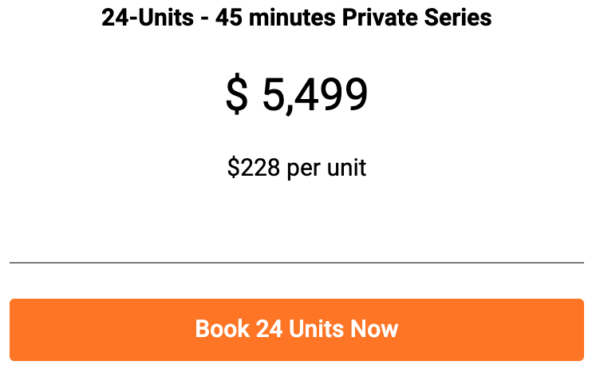The image size is (600, 369).
Task: Click the Book 24 Units Now button
Action: pos(297,330)
